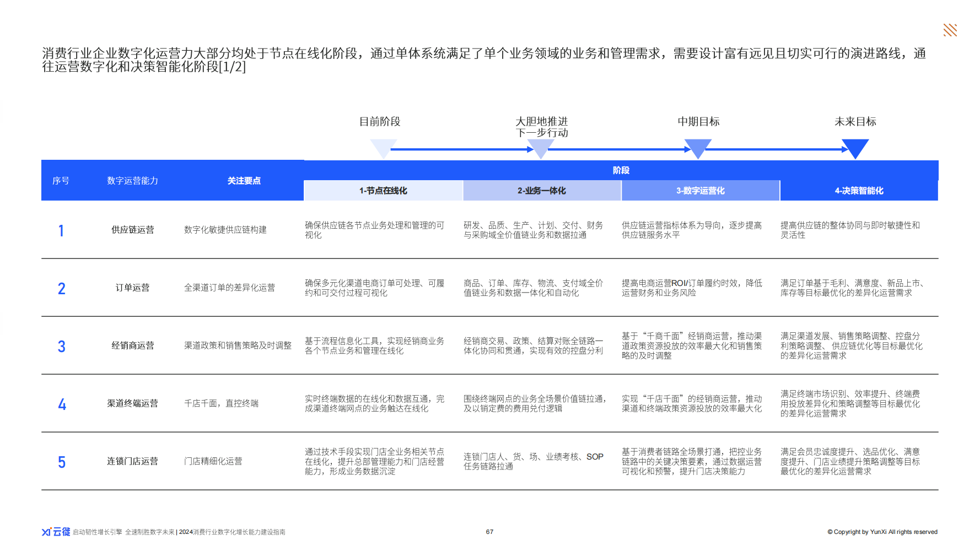This screenshot has width=980, height=551.
Task: Click the pale triangle under 目前阶段
Action: point(383,148)
